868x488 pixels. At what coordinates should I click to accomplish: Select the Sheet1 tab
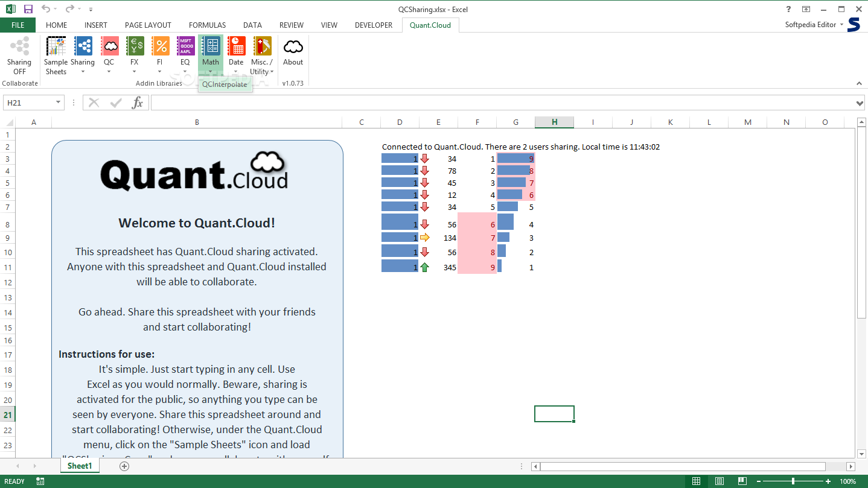point(80,466)
